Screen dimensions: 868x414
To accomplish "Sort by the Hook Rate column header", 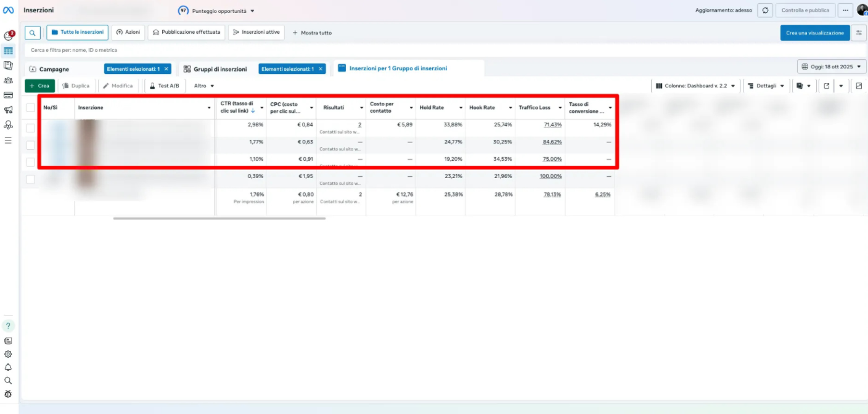I will coord(482,107).
